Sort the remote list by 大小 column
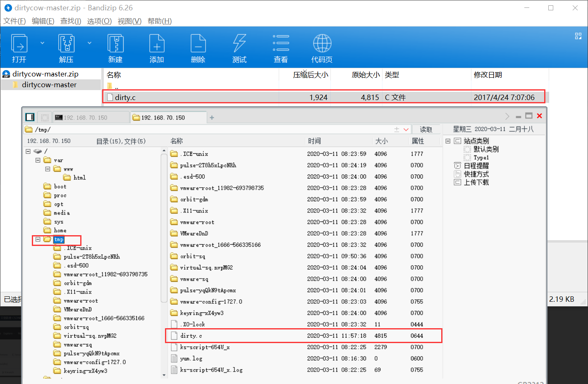This screenshot has width=588, height=384. point(381,141)
